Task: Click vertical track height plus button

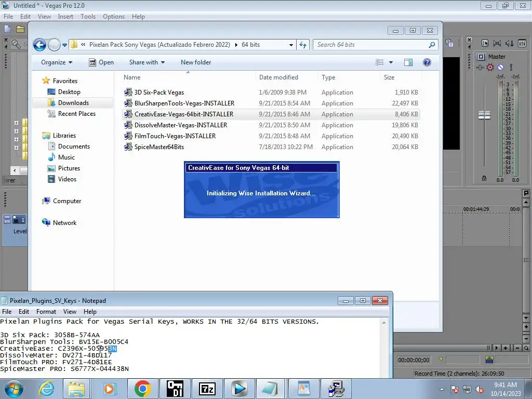Action: tap(526, 327)
